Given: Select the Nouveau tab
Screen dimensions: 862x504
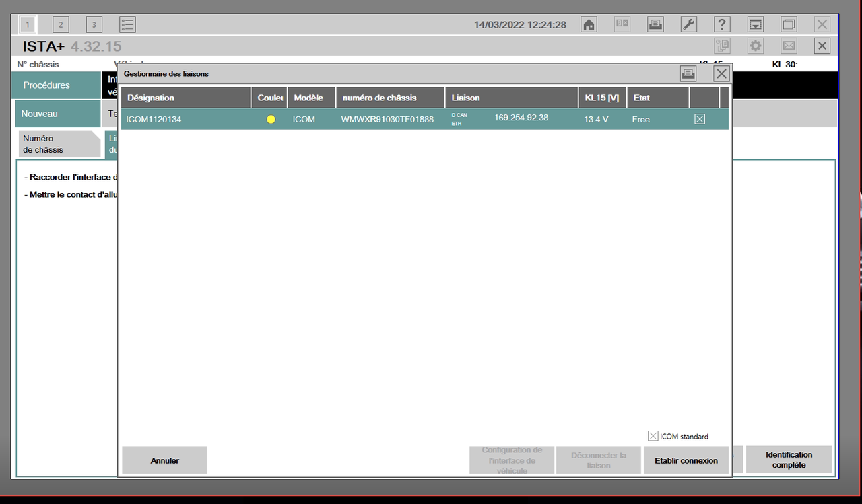Looking at the screenshot, I should click(58, 114).
